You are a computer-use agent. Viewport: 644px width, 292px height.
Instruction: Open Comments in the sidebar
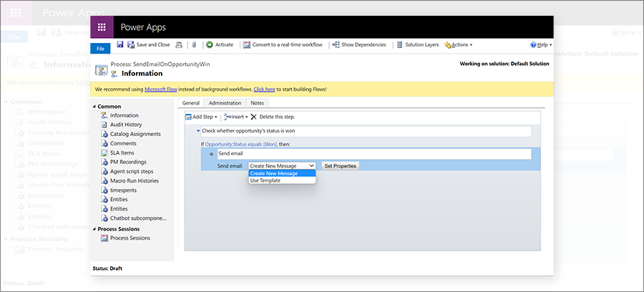pos(123,143)
